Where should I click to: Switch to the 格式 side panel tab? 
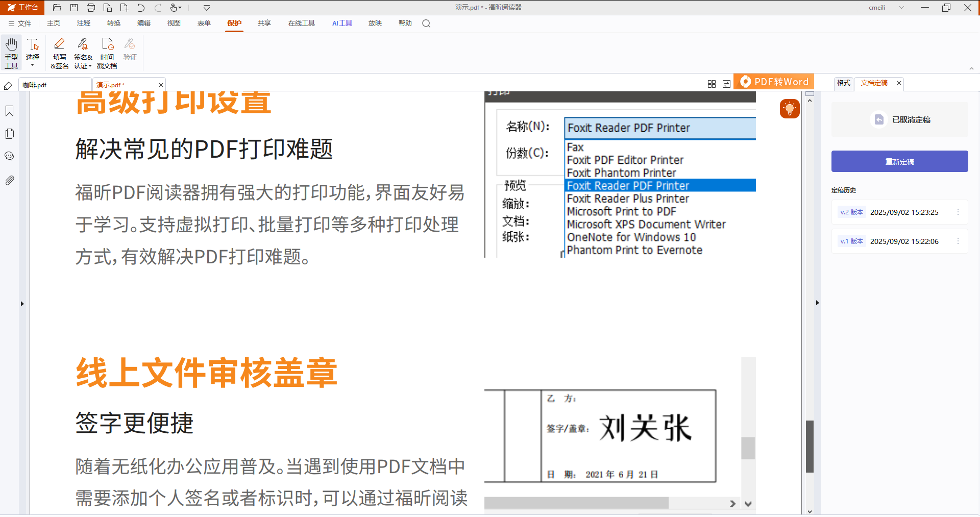pos(844,83)
